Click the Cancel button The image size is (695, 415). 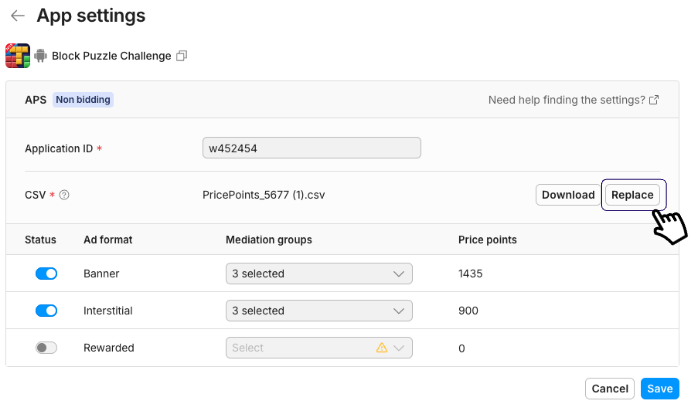tap(610, 389)
